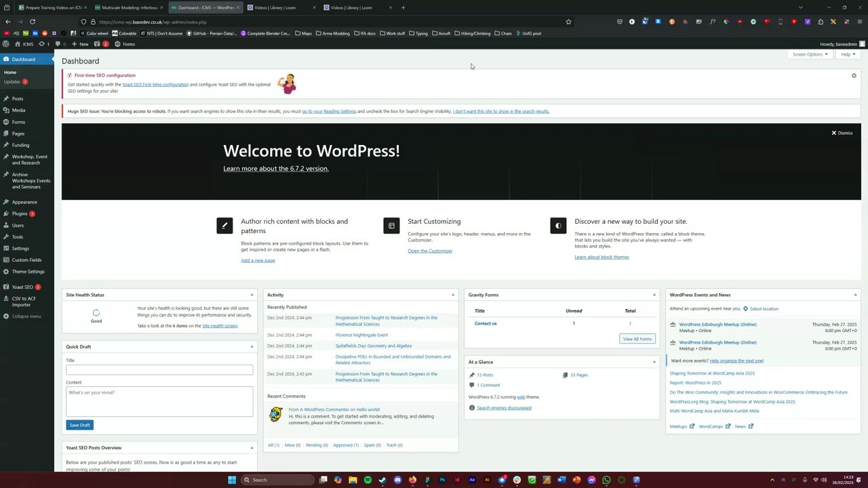Collapse the Gravity Forms widget
The width and height of the screenshot is (868, 488).
pos(654,295)
